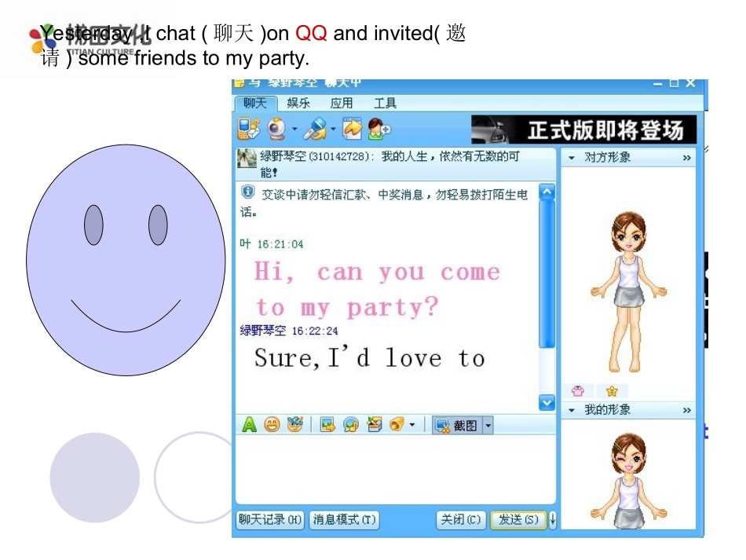Open the font settings 'A' icon
The width and height of the screenshot is (746, 560).
249,424
